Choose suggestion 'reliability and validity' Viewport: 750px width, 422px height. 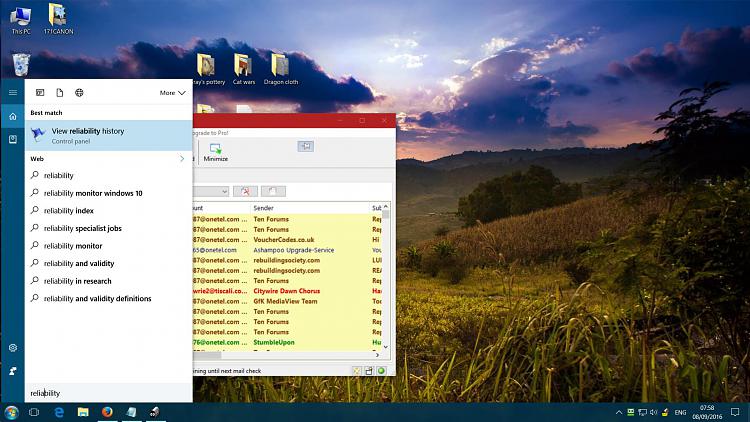coord(109,264)
